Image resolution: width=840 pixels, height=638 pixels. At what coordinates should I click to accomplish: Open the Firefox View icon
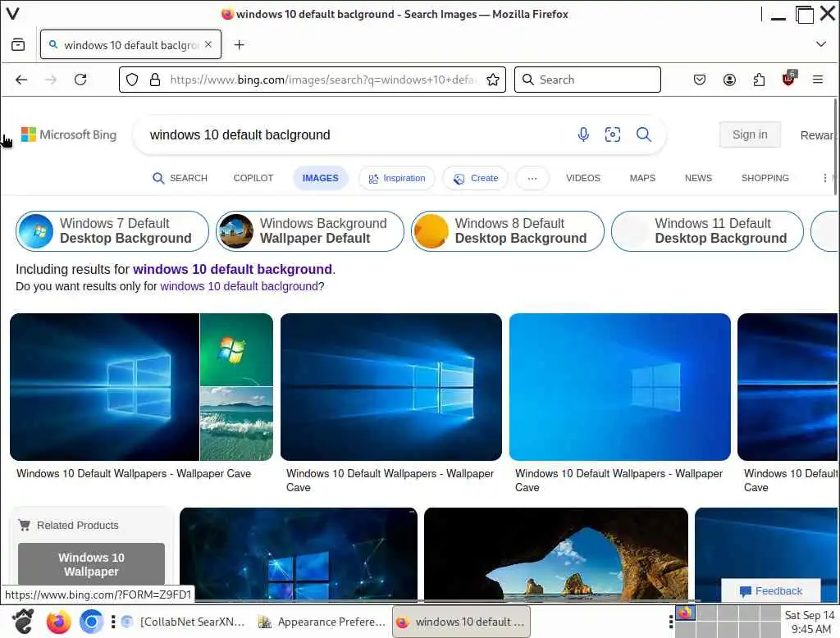pyautogui.click(x=18, y=44)
